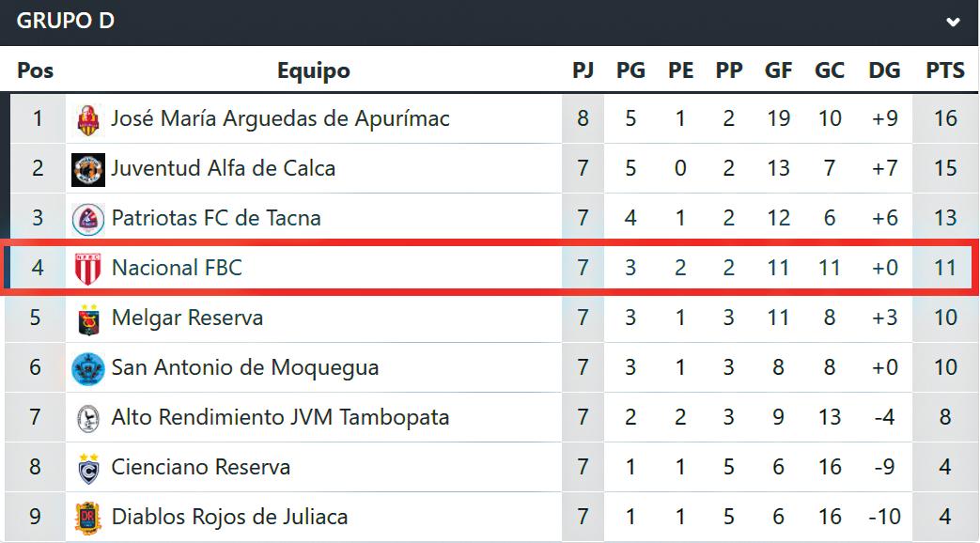
Task: Click Cienciano Reserva shield icon
Action: click(88, 468)
